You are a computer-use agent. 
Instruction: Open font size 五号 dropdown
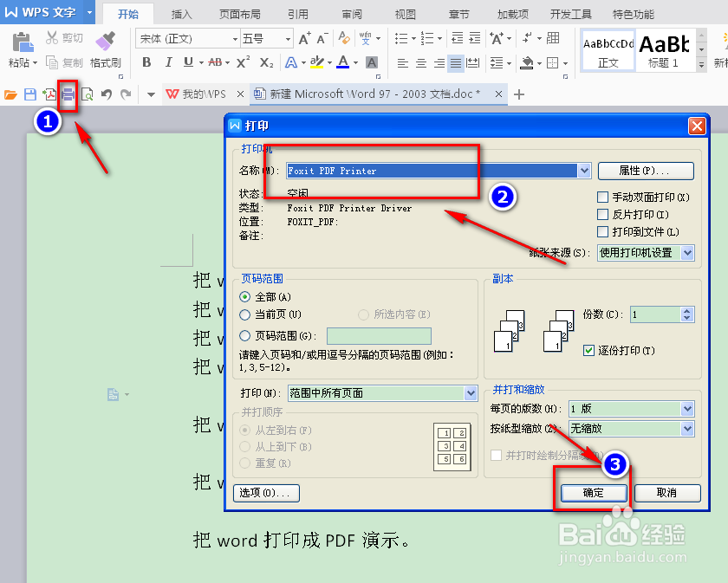click(288, 39)
